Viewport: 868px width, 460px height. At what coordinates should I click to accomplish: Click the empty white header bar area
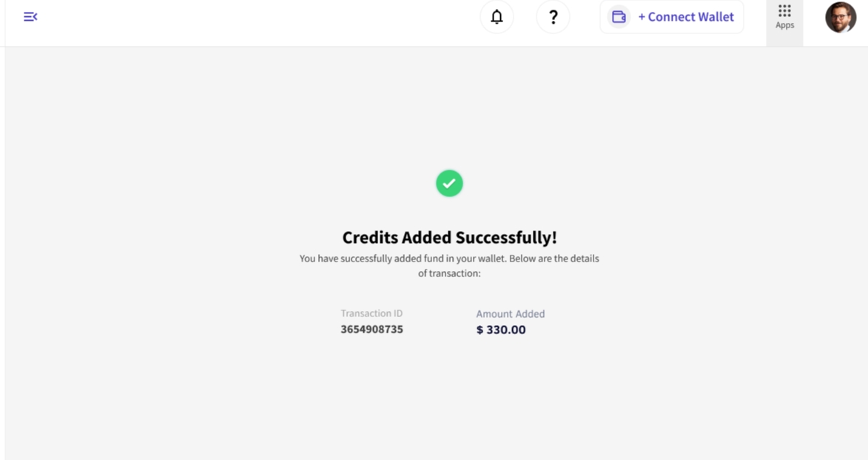click(259, 22)
